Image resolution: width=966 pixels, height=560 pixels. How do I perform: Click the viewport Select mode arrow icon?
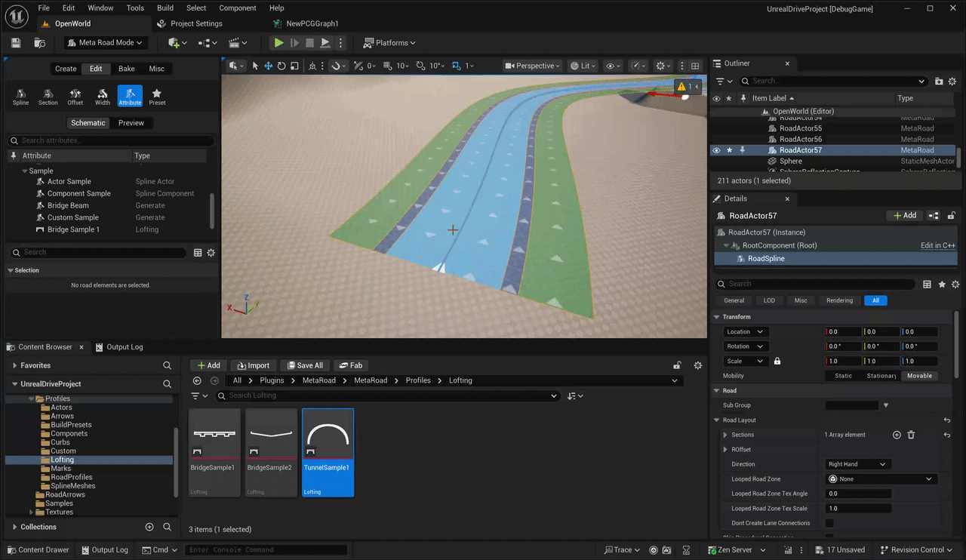tap(255, 66)
